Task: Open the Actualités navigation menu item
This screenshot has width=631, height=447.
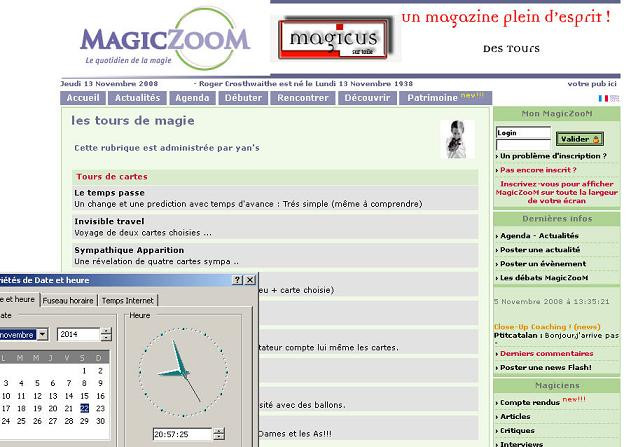Action: tap(137, 98)
